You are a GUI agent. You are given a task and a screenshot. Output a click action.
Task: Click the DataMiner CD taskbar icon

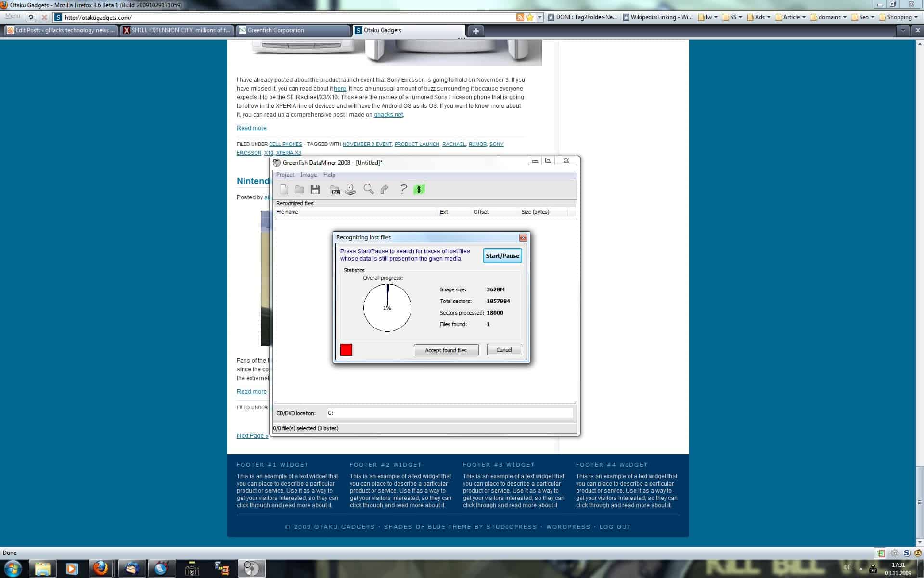[251, 569]
